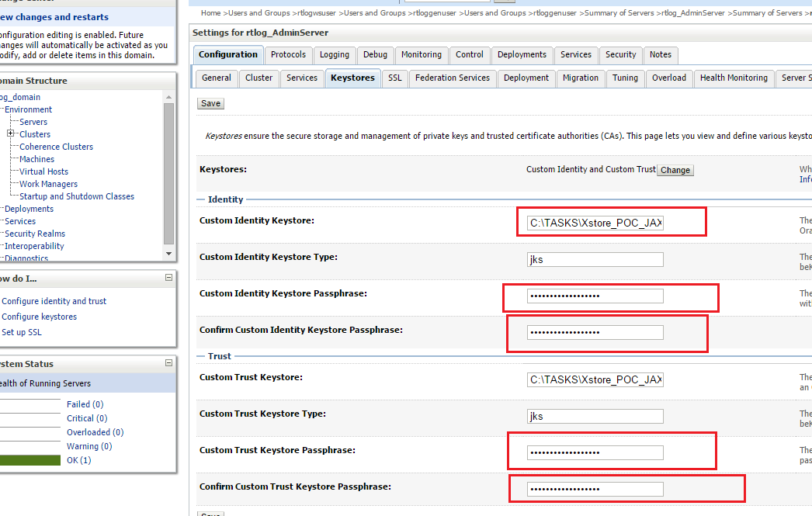Image resolution: width=812 pixels, height=516 pixels.
Task: Click the Custom Identity Keystore Type field
Action: (x=595, y=259)
